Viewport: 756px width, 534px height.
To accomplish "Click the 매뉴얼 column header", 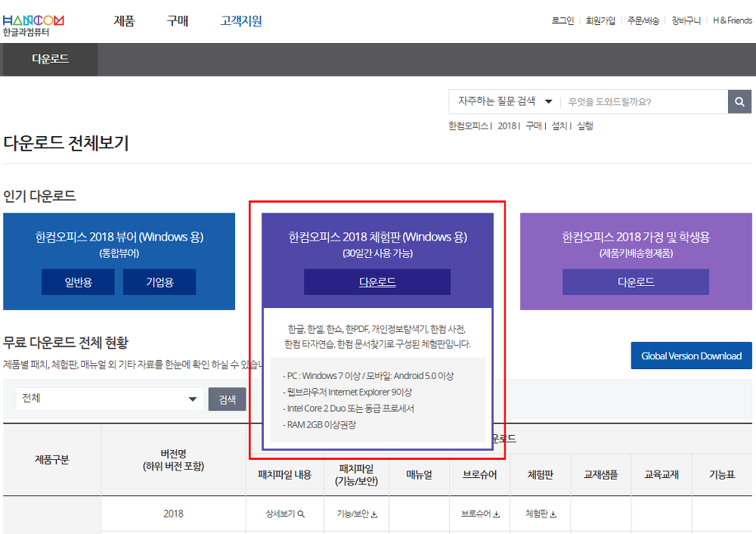I will tap(419, 475).
